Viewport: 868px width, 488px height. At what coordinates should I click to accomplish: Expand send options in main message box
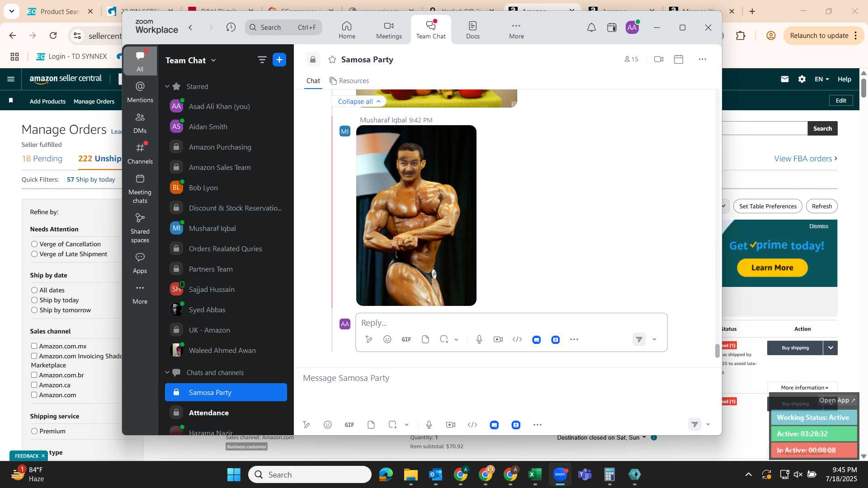pyautogui.click(x=708, y=424)
